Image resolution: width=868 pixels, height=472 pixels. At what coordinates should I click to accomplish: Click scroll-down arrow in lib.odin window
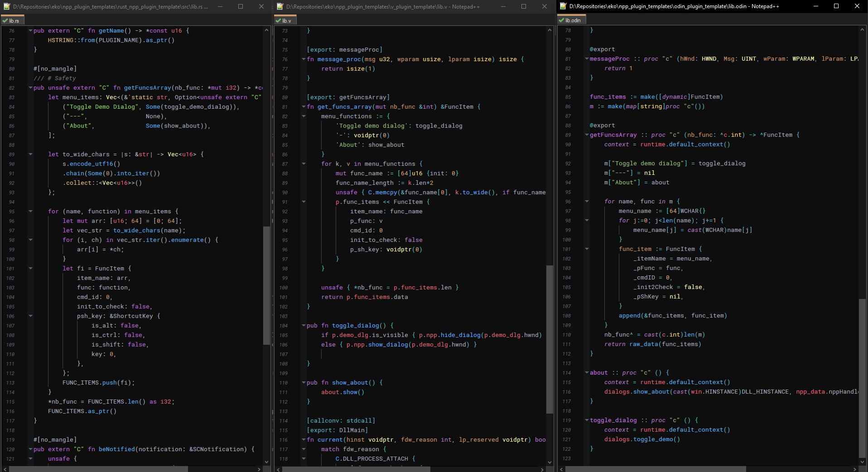point(862,462)
